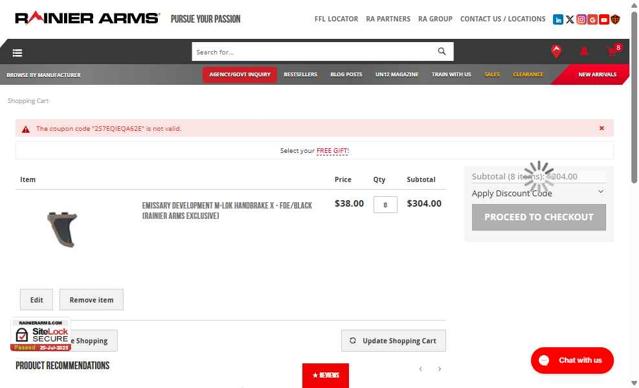Show next product recommendations arrow

point(439,369)
